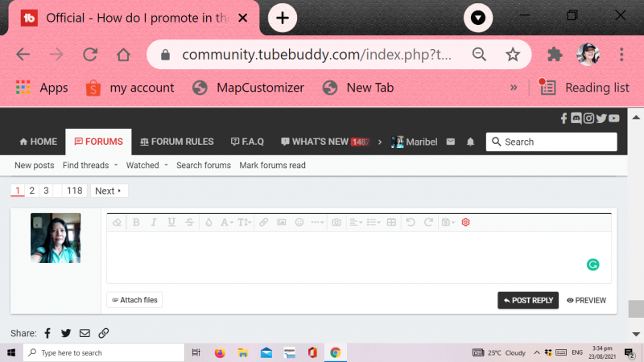The width and height of the screenshot is (644, 362).
Task: Click the eraser remove-formatting icon
Action: [x=117, y=222]
